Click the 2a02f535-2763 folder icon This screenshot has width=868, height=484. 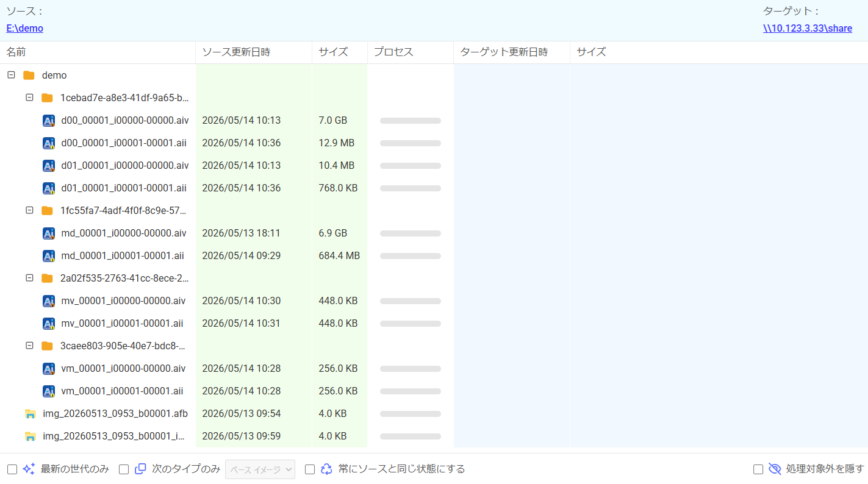click(47, 279)
